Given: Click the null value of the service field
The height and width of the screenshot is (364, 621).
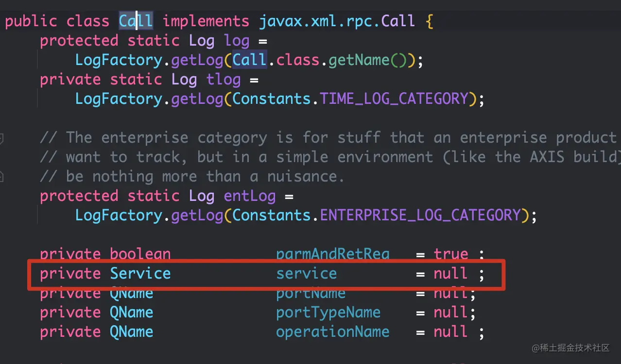Looking at the screenshot, I should click(x=451, y=274).
